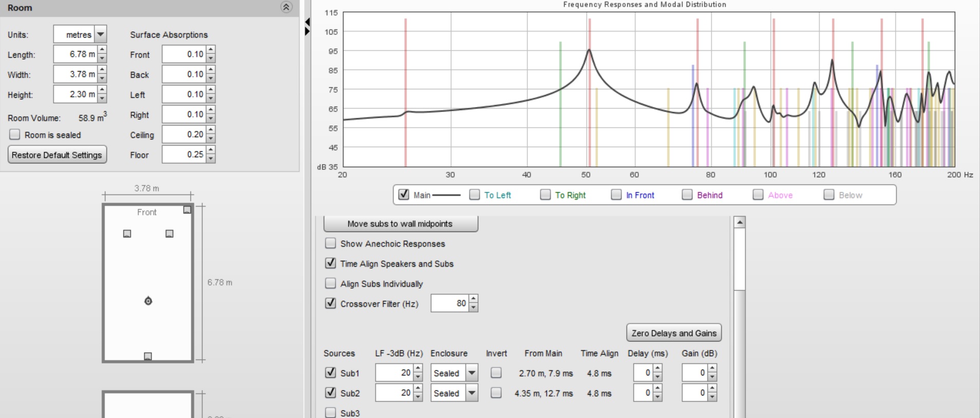
Task: Increase Front surface absorption
Action: (211, 50)
